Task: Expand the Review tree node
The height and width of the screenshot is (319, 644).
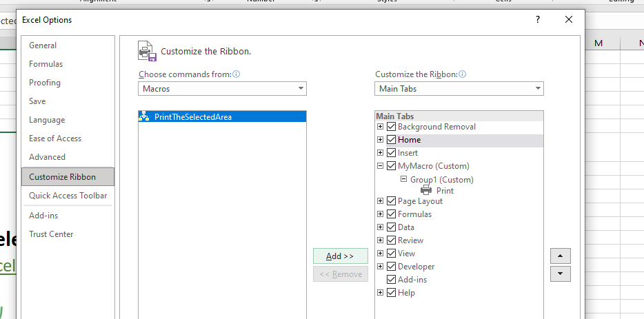Action: coord(381,240)
